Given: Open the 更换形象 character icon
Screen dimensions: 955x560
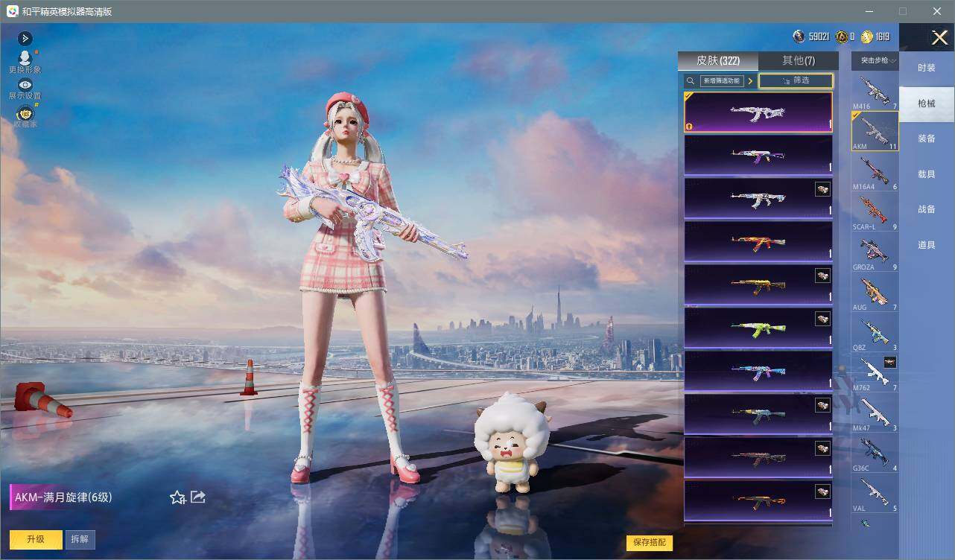Looking at the screenshot, I should [x=25, y=57].
